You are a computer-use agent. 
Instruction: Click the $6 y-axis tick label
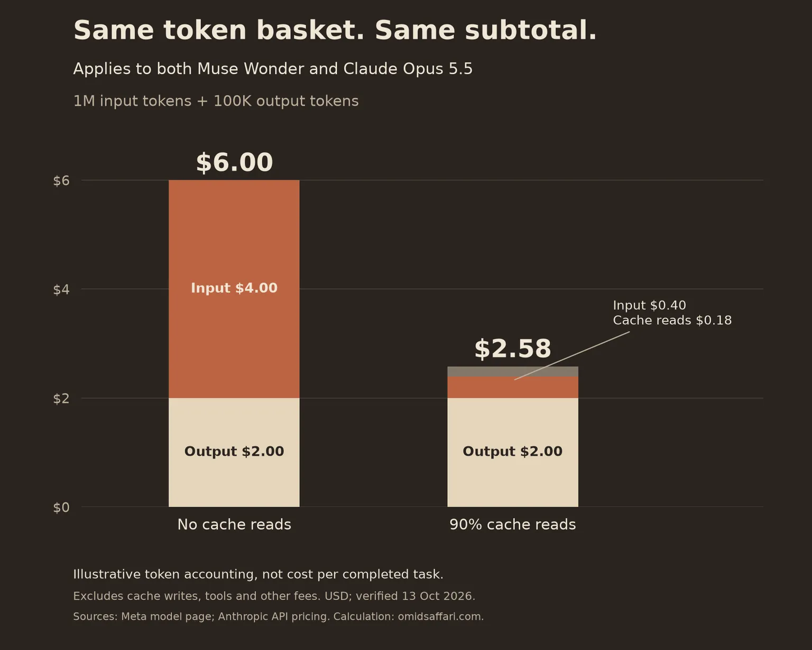point(61,181)
